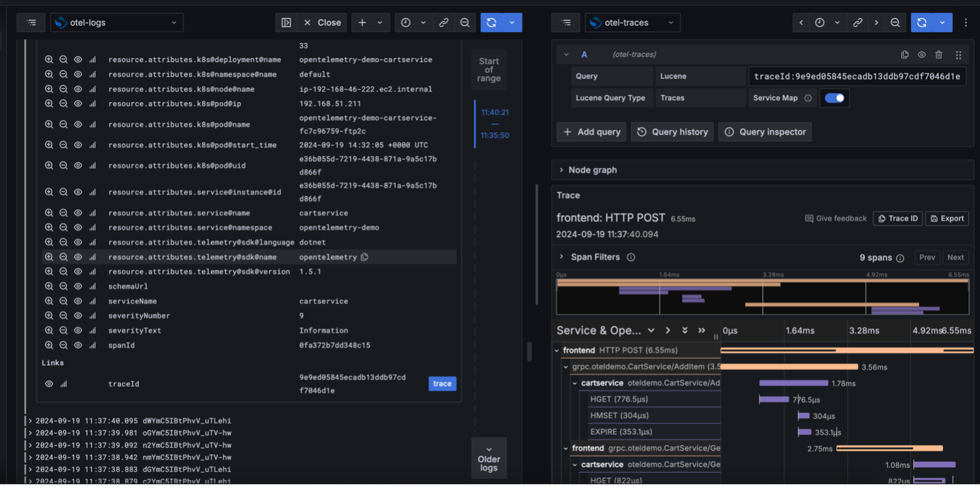Copy the Trace ID using its button
This screenshot has width=980, height=487.
[x=897, y=218]
